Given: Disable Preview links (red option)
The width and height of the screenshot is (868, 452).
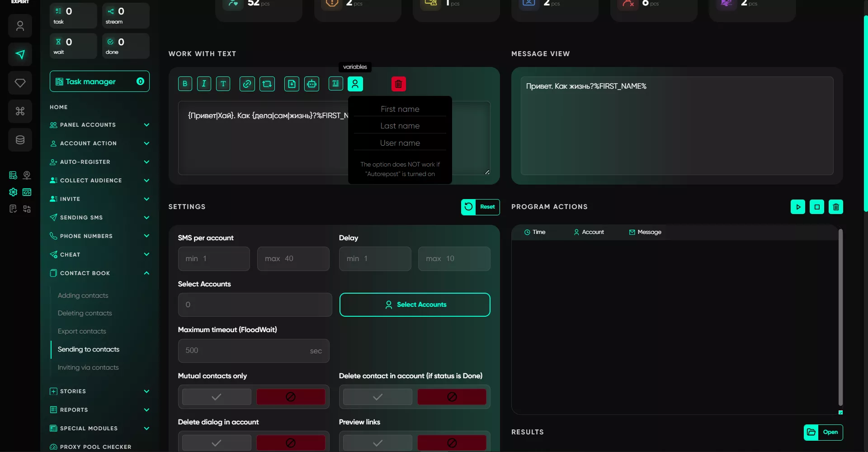Looking at the screenshot, I should coord(452,443).
